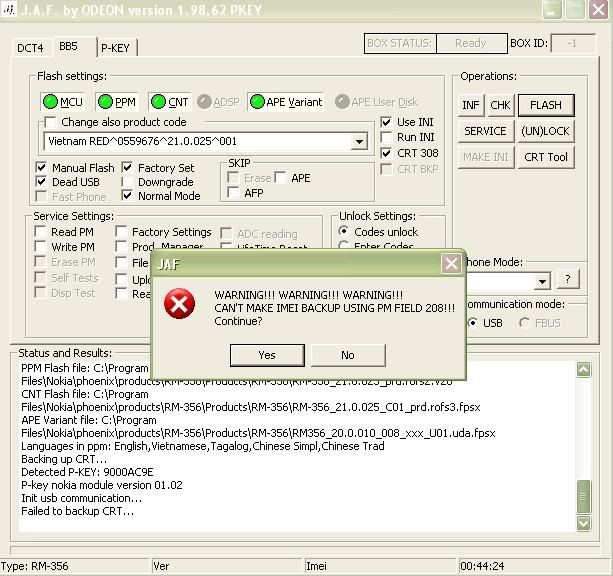
Task: Enable Change also product code checkbox
Action: pyautogui.click(x=50, y=122)
